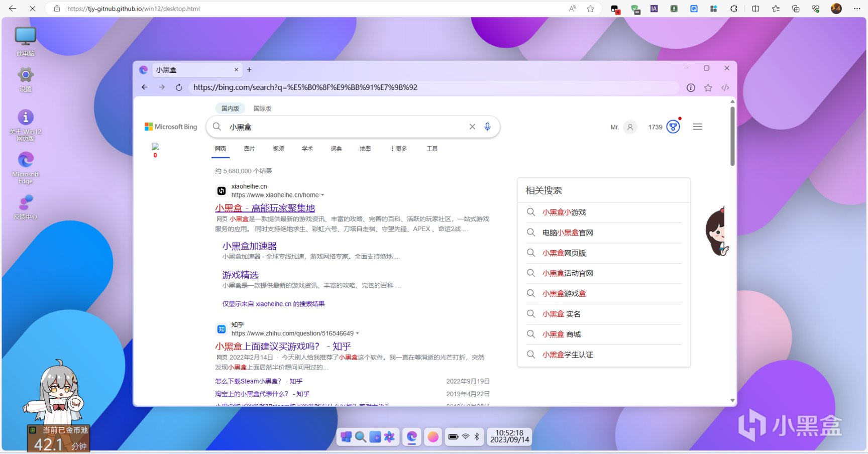Screen dimensions: 868x454
Task: Open the Bluetooth tray icon
Action: 477,437
